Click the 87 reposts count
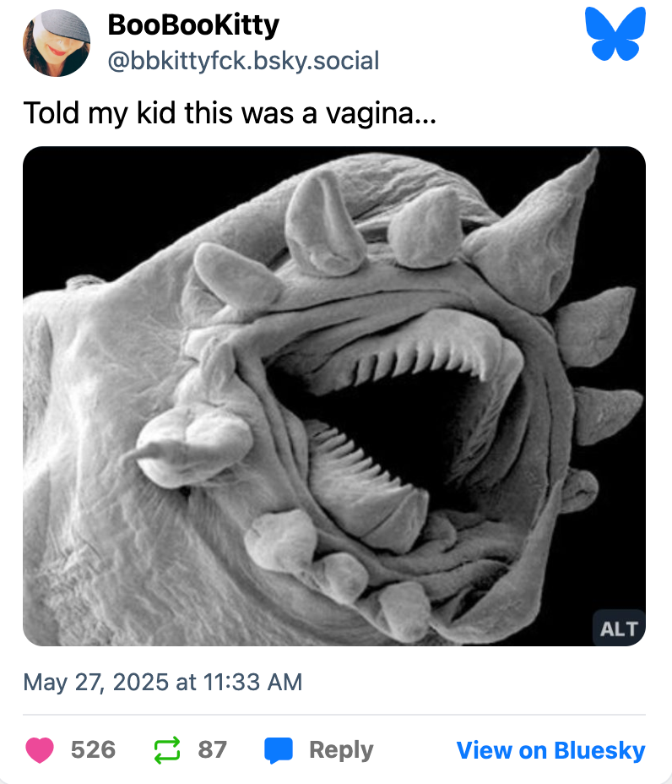672x784 pixels. click(x=213, y=749)
